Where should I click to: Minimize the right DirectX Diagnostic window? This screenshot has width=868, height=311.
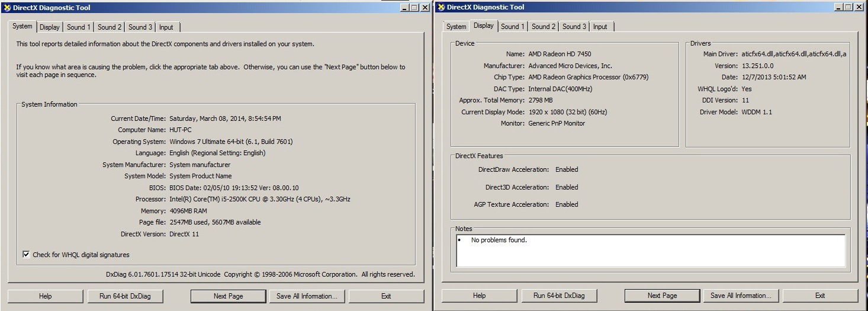[838, 8]
